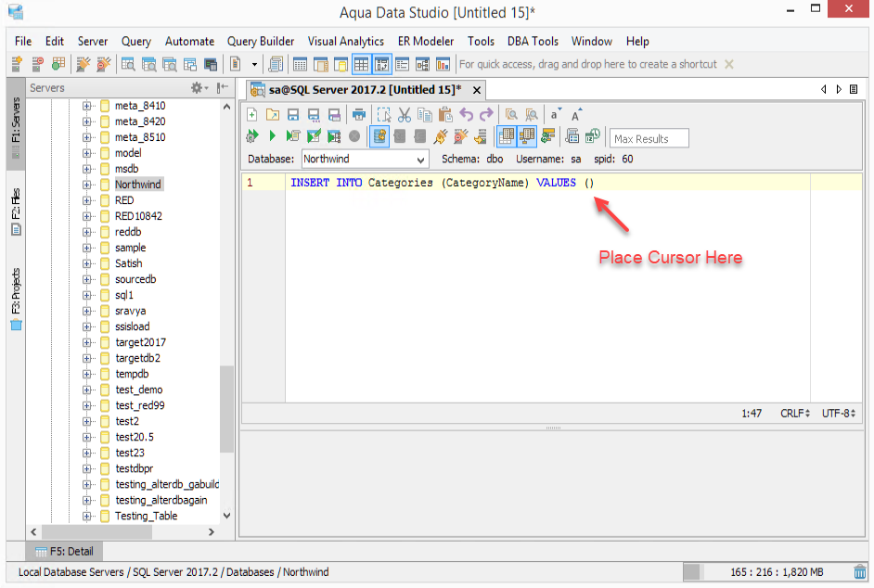Click the bar chart window icon in main toolbar

click(x=443, y=64)
